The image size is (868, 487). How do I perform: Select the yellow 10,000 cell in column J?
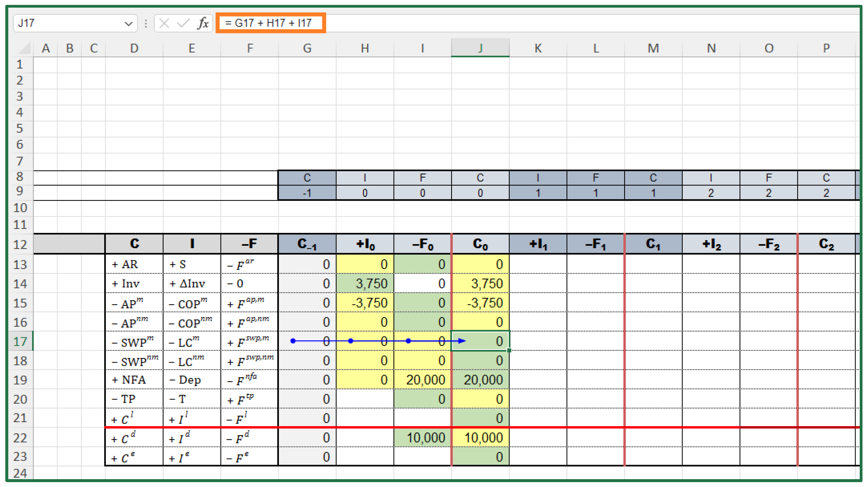click(x=480, y=437)
